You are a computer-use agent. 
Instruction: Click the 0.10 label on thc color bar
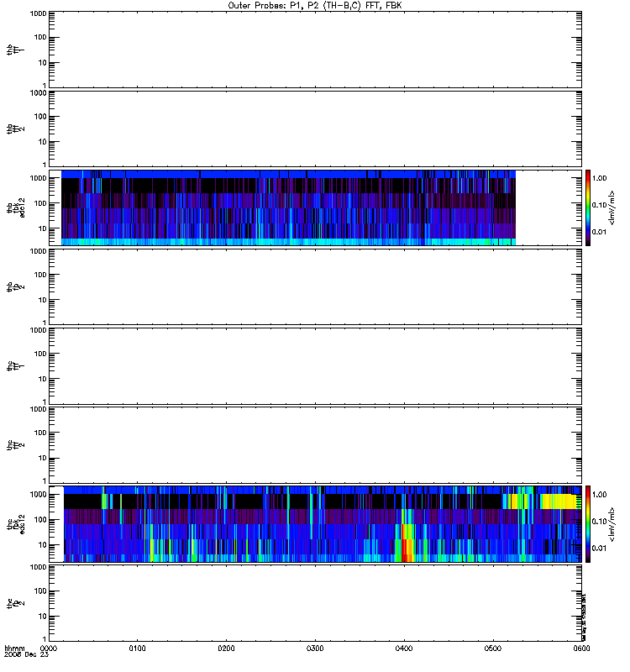coord(599,522)
